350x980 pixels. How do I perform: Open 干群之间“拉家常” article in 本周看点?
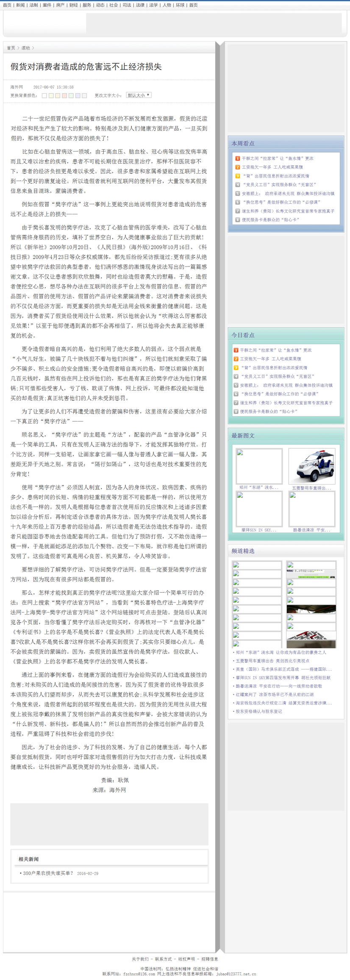[278, 158]
